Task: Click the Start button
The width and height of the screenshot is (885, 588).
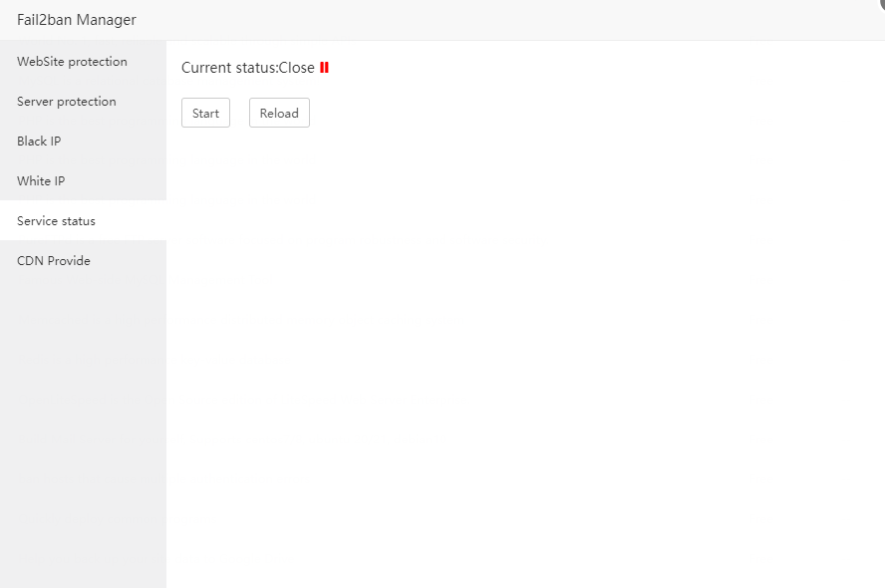Action: (x=205, y=113)
